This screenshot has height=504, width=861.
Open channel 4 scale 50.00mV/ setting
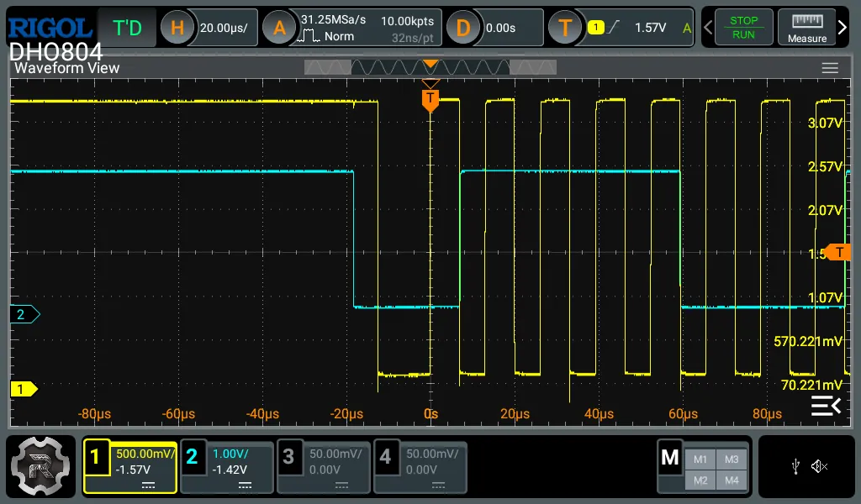click(432, 454)
